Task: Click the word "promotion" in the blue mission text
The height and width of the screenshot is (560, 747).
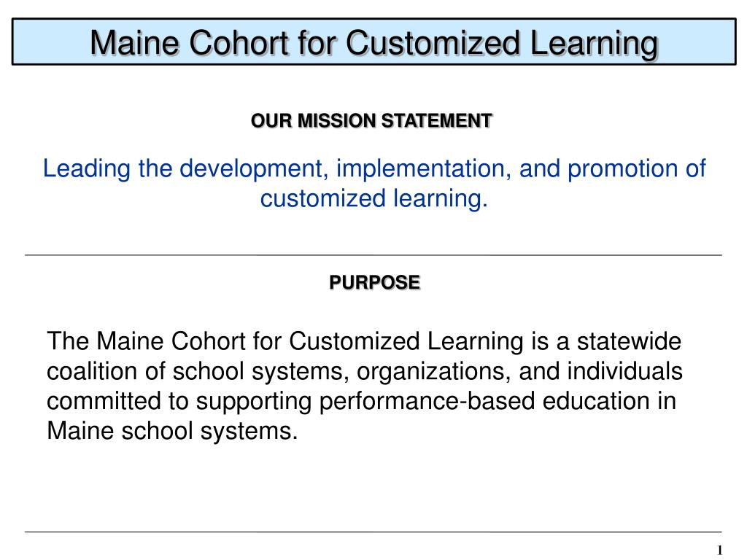Action: 623,169
